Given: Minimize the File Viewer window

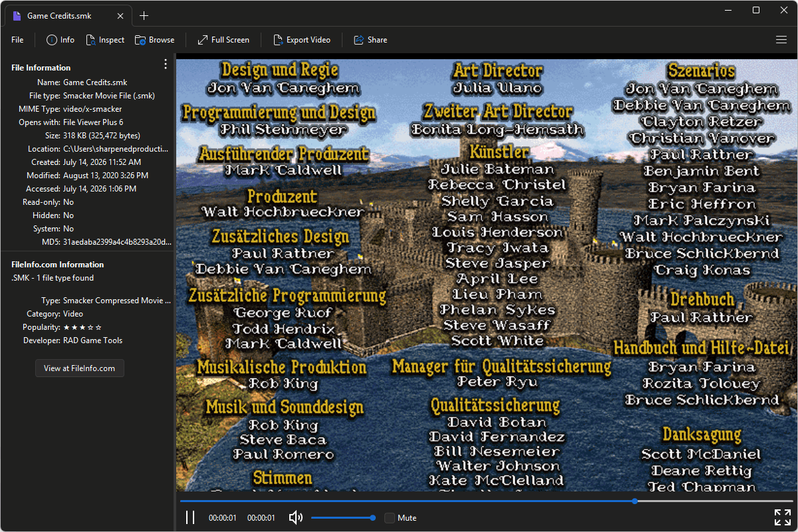Looking at the screenshot, I should [x=728, y=10].
